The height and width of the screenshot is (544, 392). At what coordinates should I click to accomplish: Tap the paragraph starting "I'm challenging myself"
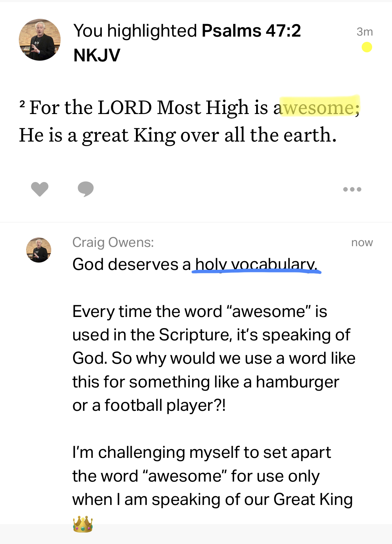point(212,476)
